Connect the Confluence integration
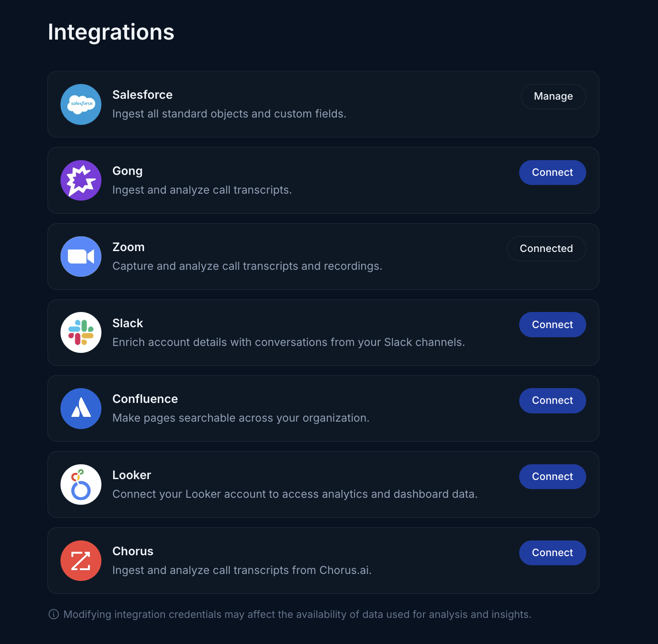The height and width of the screenshot is (644, 658). tap(552, 400)
